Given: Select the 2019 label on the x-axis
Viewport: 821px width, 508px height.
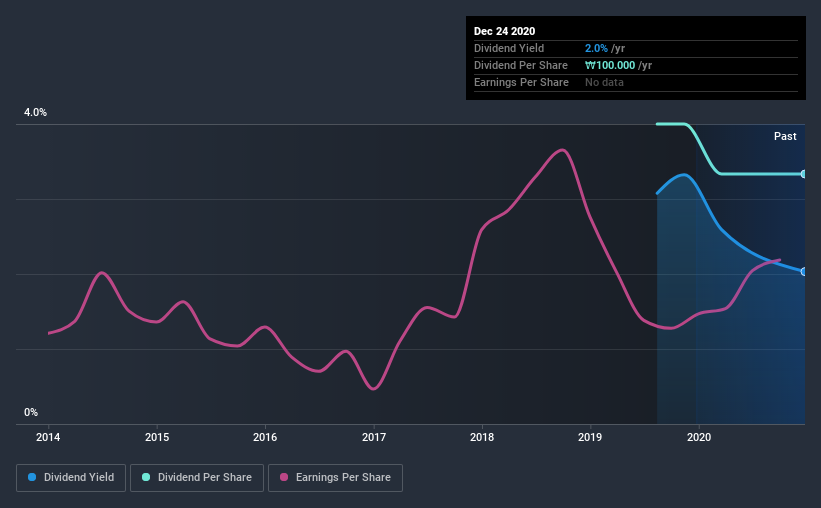Looking at the screenshot, I should 590,437.
